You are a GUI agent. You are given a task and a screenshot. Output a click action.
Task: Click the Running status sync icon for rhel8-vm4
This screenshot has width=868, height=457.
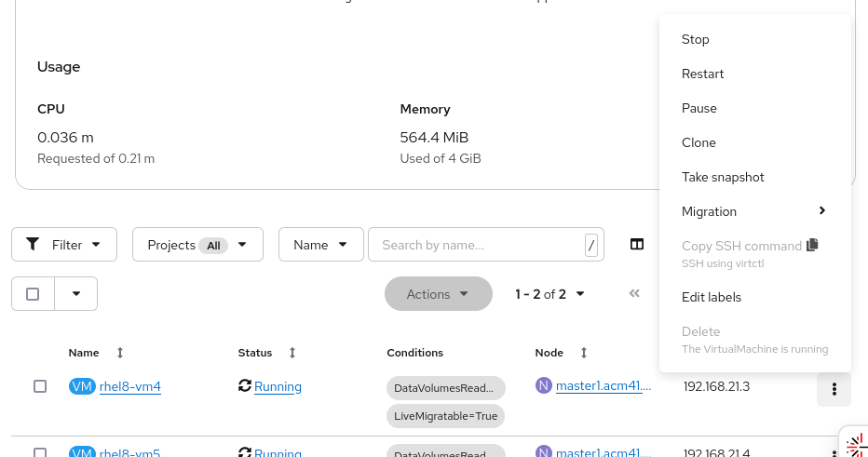click(x=245, y=385)
